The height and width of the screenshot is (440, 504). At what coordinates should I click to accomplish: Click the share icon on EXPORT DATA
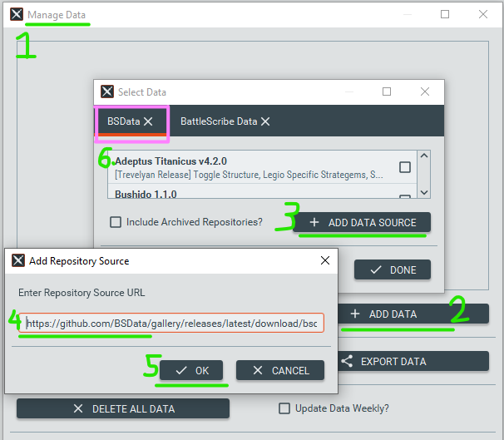tap(347, 361)
